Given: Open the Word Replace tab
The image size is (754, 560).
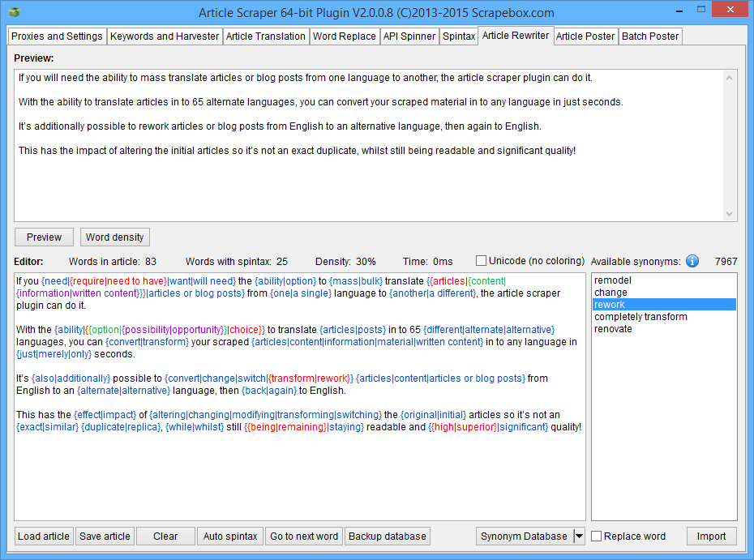Looking at the screenshot, I should [x=345, y=36].
